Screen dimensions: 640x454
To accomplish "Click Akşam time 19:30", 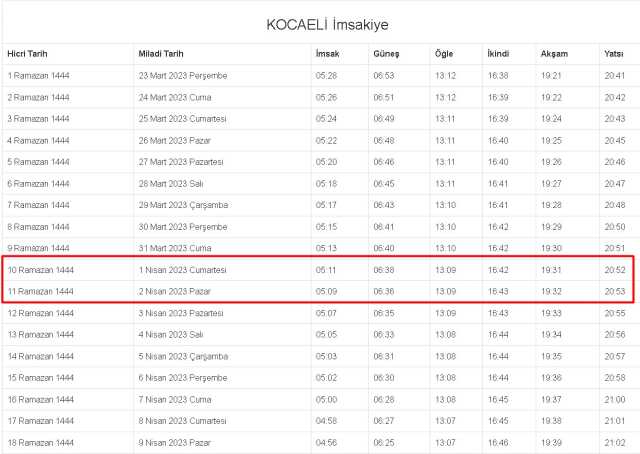I will point(551,248).
